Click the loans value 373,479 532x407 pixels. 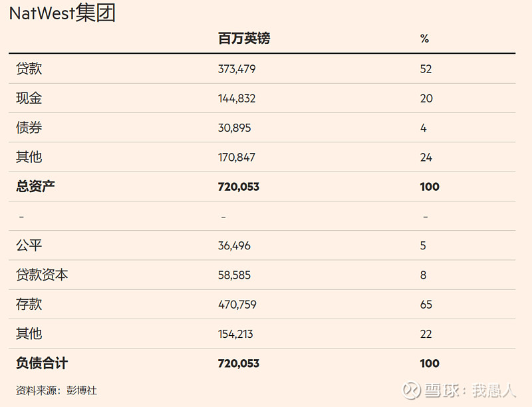[x=237, y=69]
